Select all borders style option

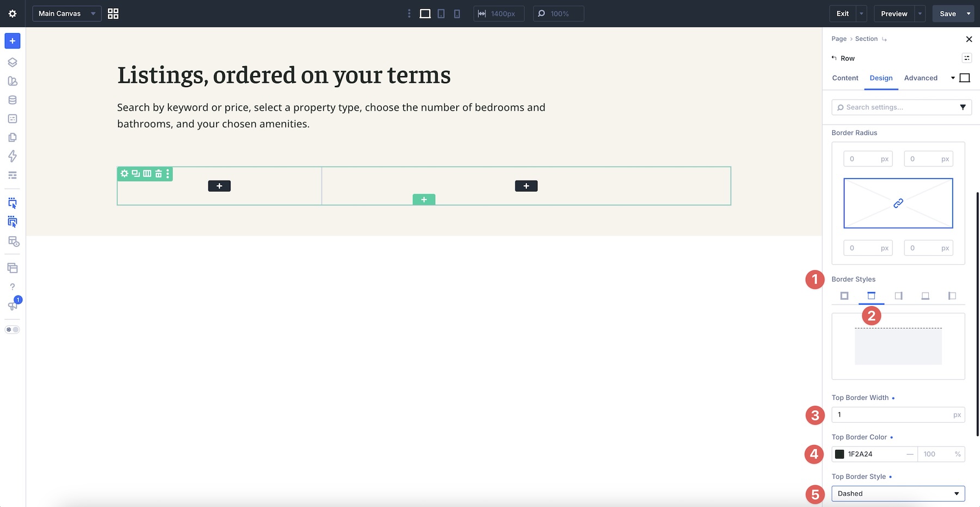pos(844,296)
